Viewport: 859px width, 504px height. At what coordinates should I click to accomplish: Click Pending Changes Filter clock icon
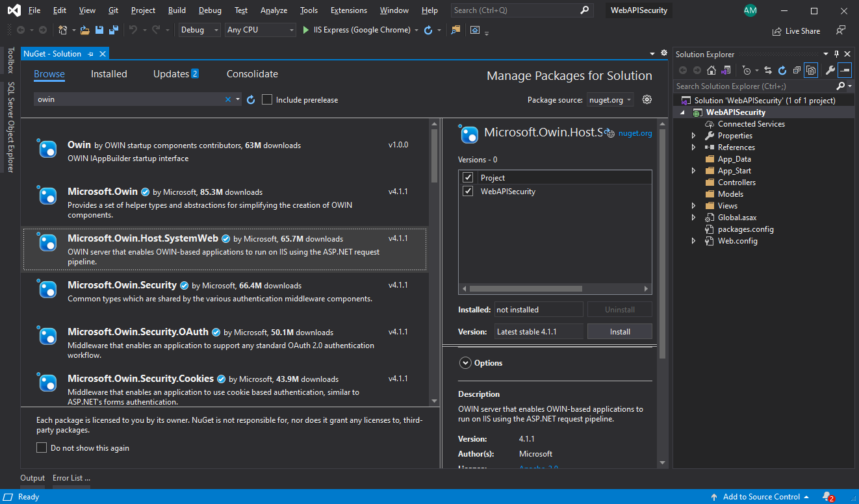pos(747,70)
